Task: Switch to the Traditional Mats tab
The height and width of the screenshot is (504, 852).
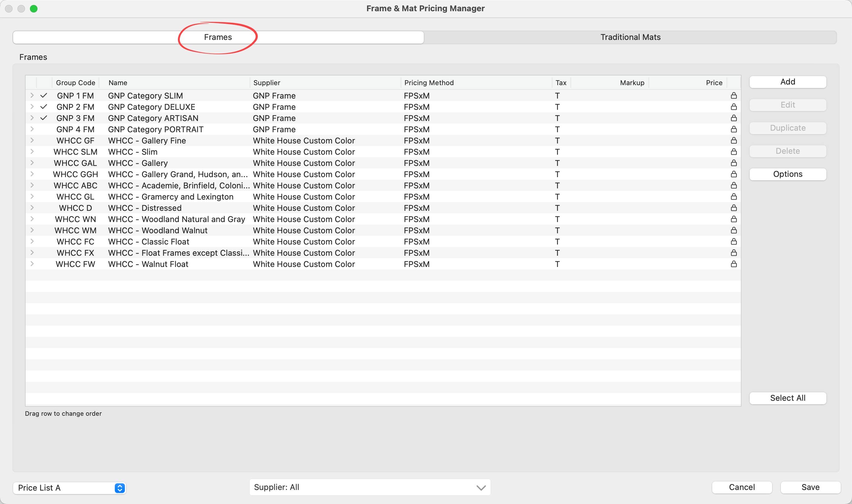Action: tap(630, 37)
